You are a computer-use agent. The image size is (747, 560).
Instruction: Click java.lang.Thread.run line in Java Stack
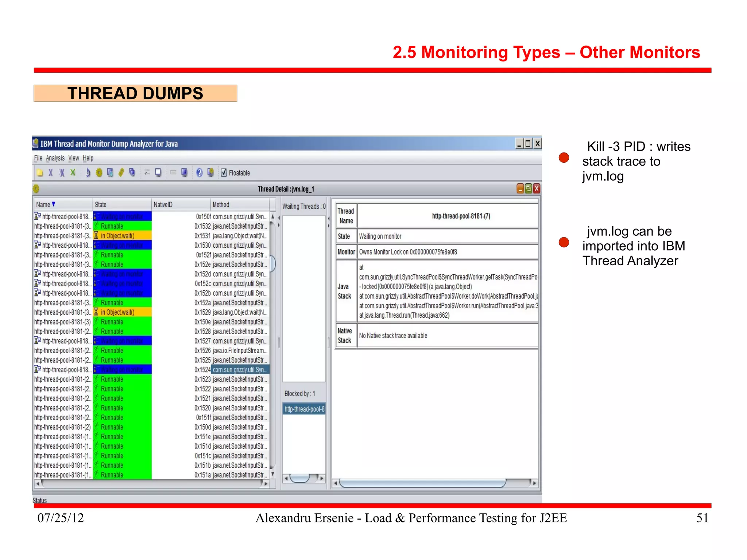[x=404, y=315]
